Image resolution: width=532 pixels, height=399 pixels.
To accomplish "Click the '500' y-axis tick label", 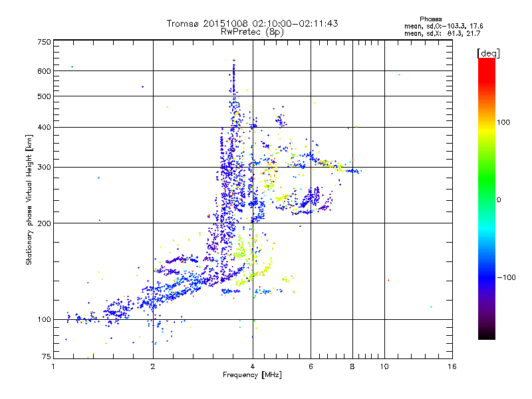I will [x=44, y=96].
